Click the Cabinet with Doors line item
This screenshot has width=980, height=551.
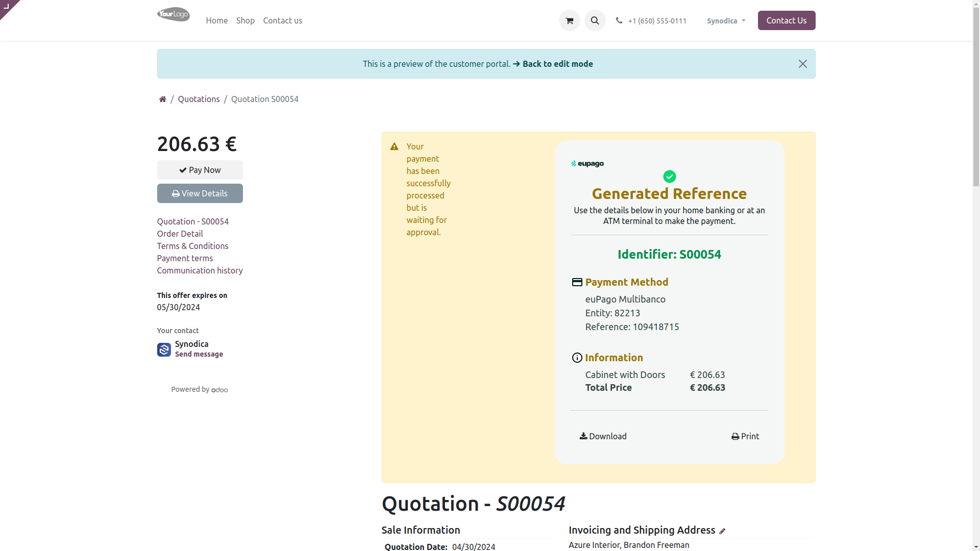coord(625,374)
